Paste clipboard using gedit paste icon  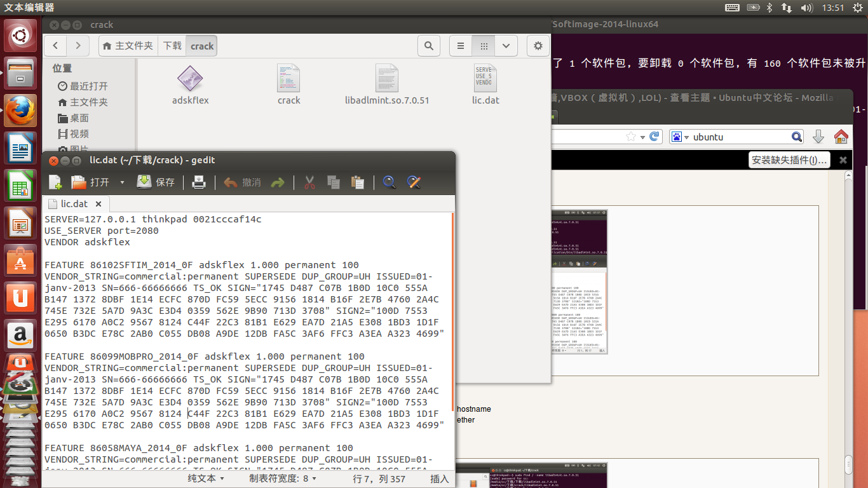click(358, 182)
